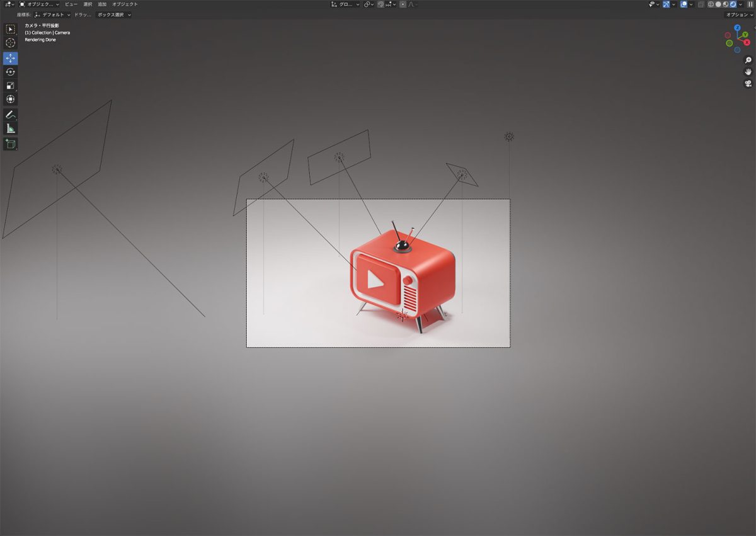Open the オブジェクト menu
This screenshot has height=536, width=756.
(x=126, y=4)
